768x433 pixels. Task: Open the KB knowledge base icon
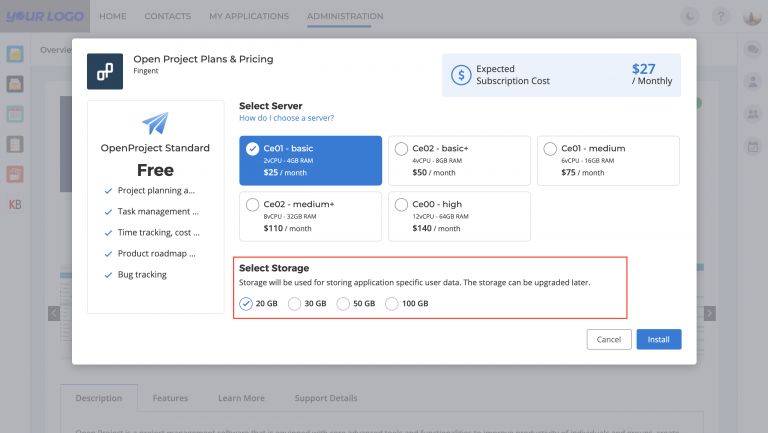(15, 205)
